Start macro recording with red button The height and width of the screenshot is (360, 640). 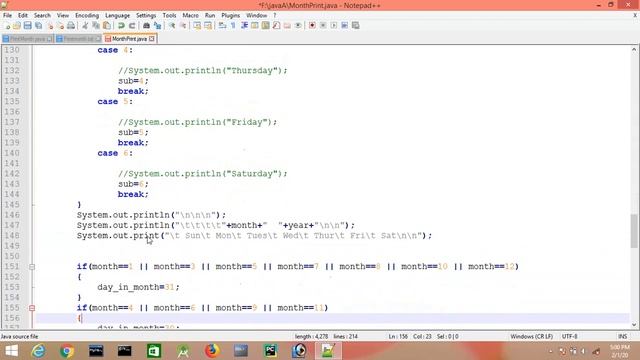pos(312,26)
